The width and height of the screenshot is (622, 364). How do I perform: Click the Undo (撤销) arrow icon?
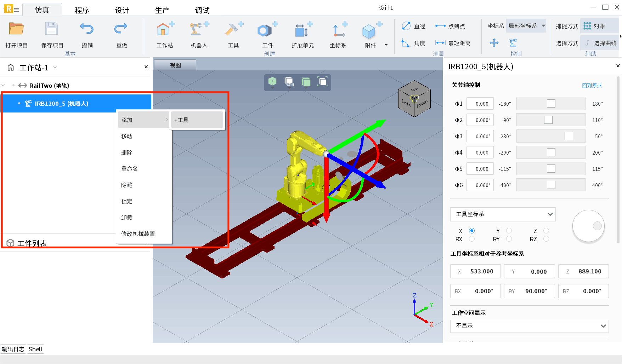coord(87,29)
